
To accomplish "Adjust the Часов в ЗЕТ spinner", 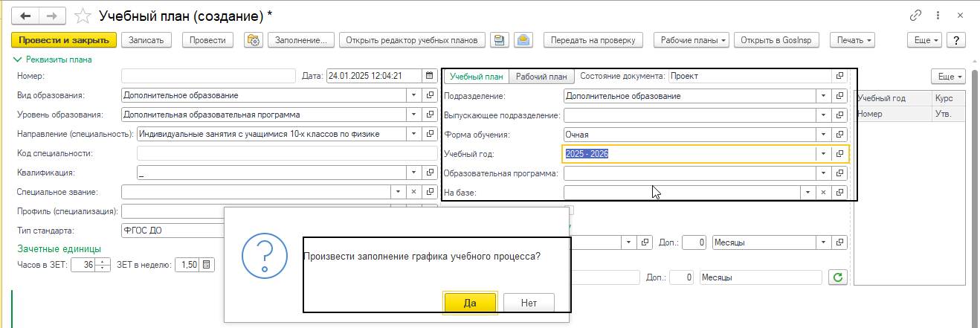I will click(103, 265).
